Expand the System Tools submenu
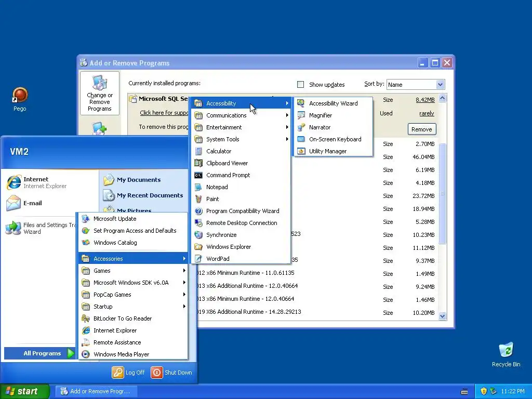 point(241,139)
